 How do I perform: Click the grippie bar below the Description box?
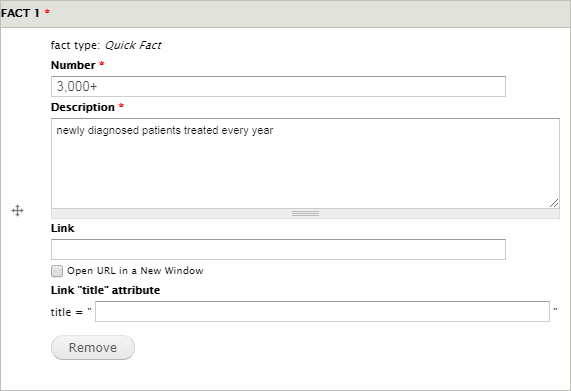click(x=305, y=214)
